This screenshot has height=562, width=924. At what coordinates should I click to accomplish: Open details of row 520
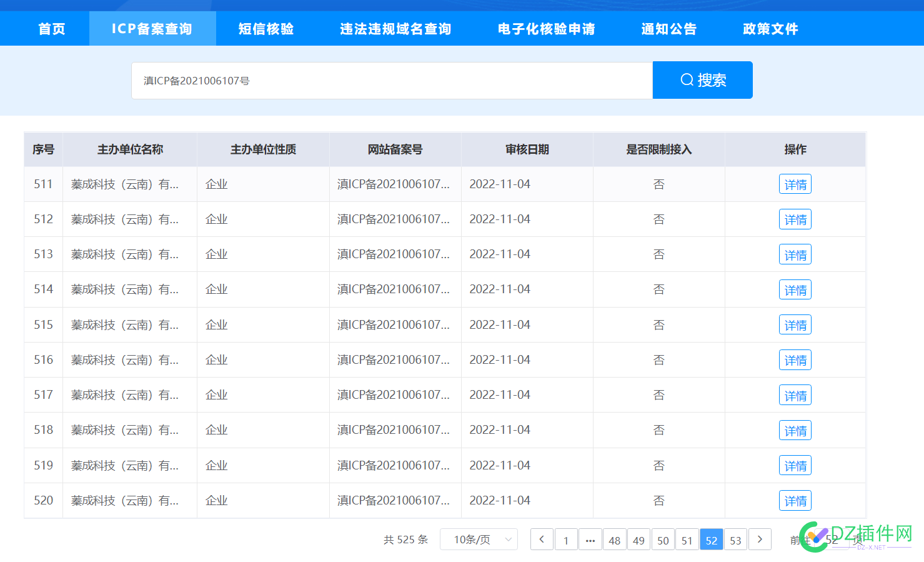[x=795, y=501]
